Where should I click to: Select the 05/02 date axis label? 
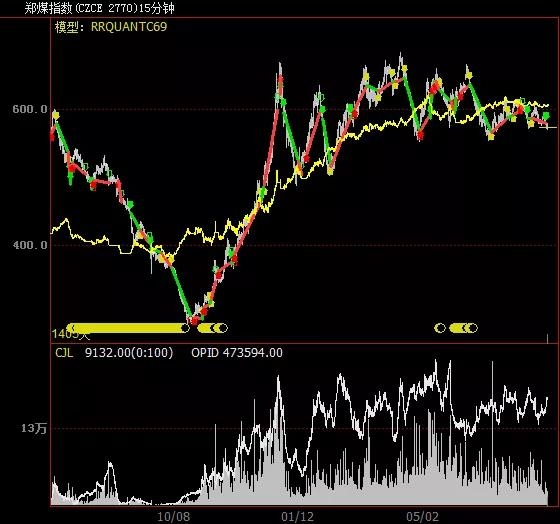(422, 516)
